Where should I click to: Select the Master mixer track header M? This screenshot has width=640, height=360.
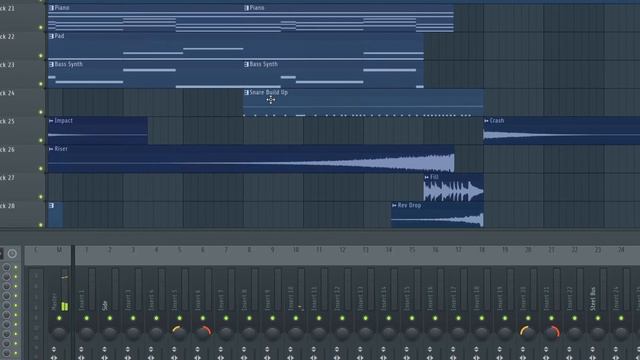59,250
